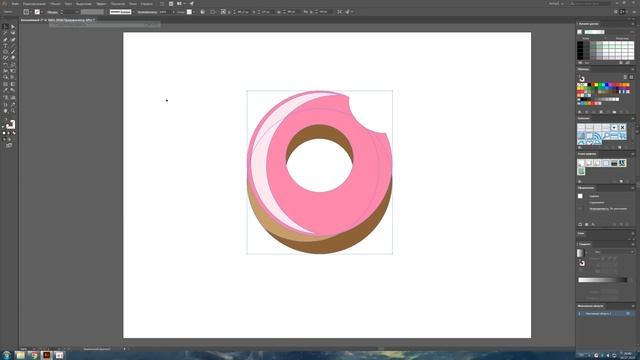Open File Explorer folder on taskbar
The height and width of the screenshot is (360, 640).
click(20, 355)
